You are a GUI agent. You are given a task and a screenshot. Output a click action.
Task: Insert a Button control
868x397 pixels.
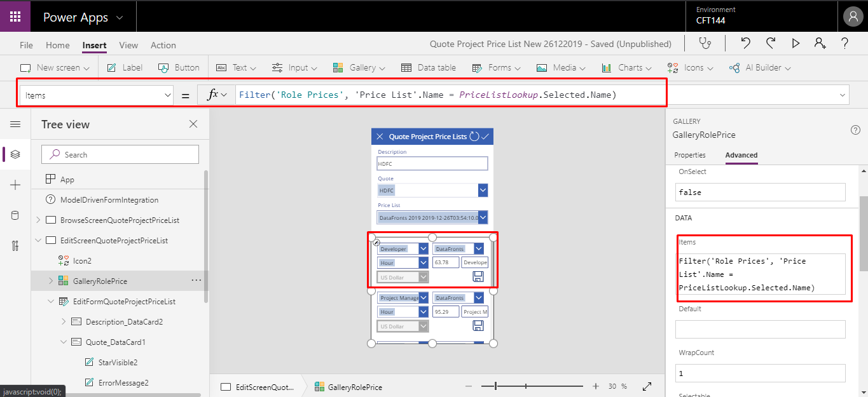(179, 67)
